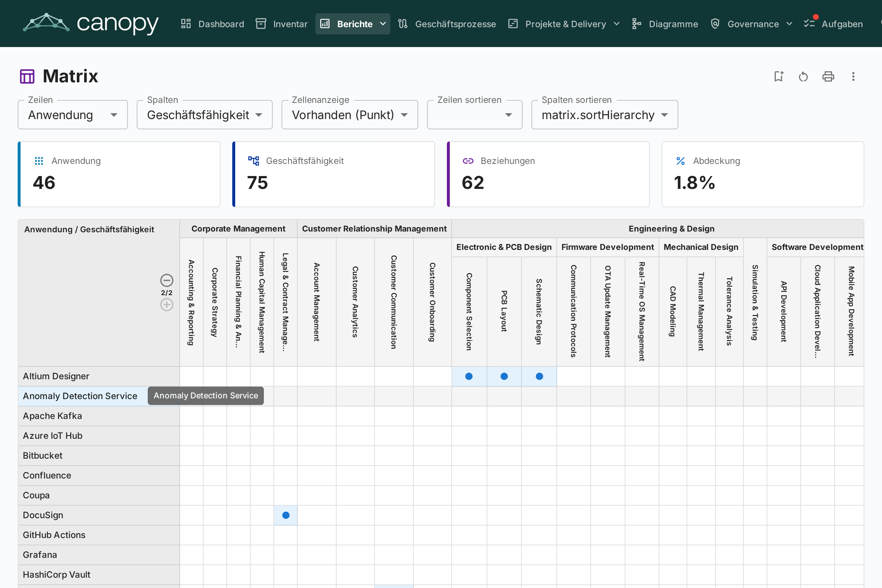
Task: Click the Inventar archive icon
Action: [261, 24]
